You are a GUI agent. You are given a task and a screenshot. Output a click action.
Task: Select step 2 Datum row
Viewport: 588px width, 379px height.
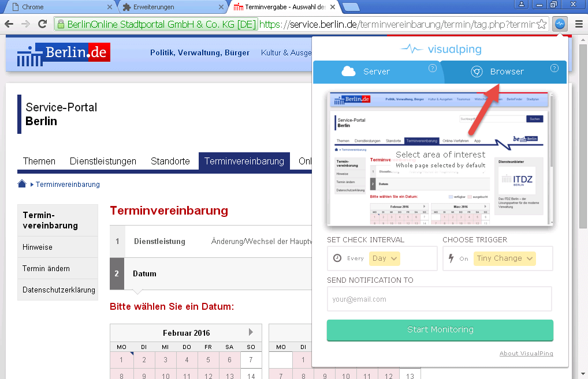point(211,274)
